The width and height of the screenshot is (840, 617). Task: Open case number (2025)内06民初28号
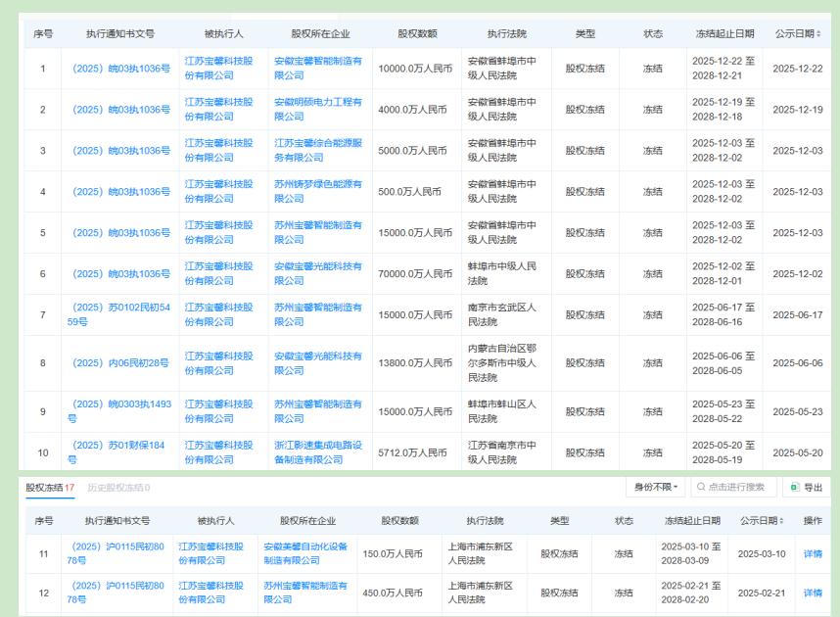point(119,362)
